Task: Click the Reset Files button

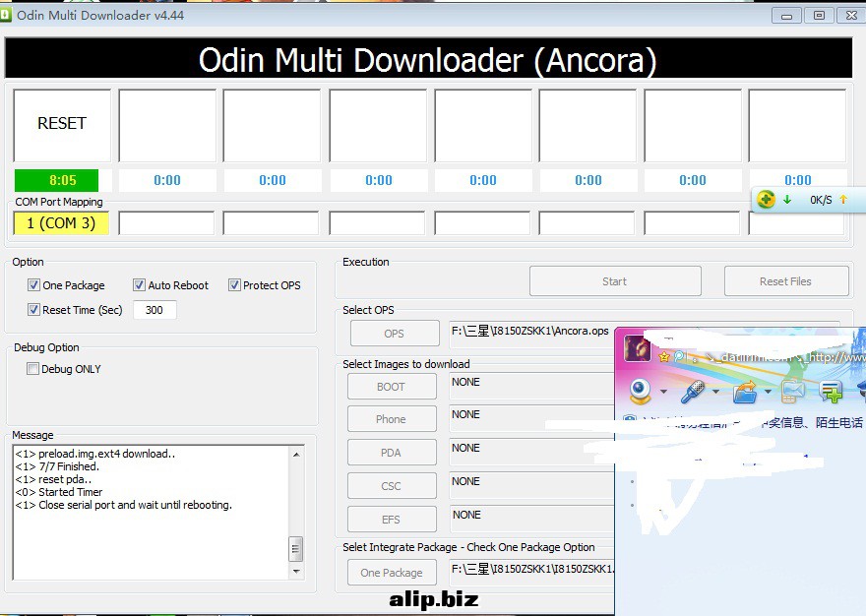Action: tap(786, 281)
